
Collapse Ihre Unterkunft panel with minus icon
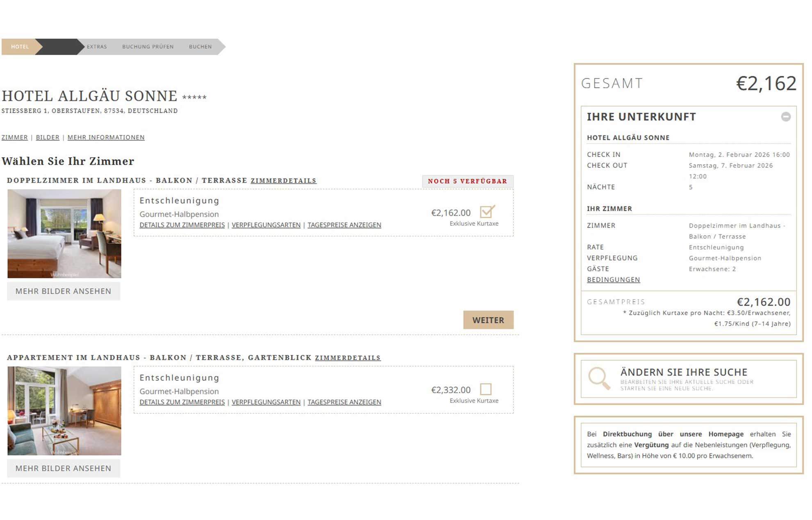785,117
